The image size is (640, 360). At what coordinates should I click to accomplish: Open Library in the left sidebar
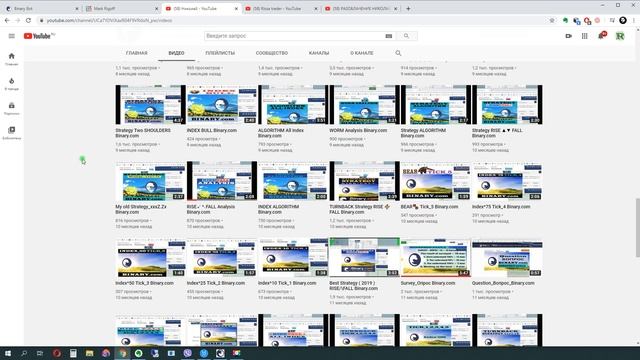(x=11, y=133)
